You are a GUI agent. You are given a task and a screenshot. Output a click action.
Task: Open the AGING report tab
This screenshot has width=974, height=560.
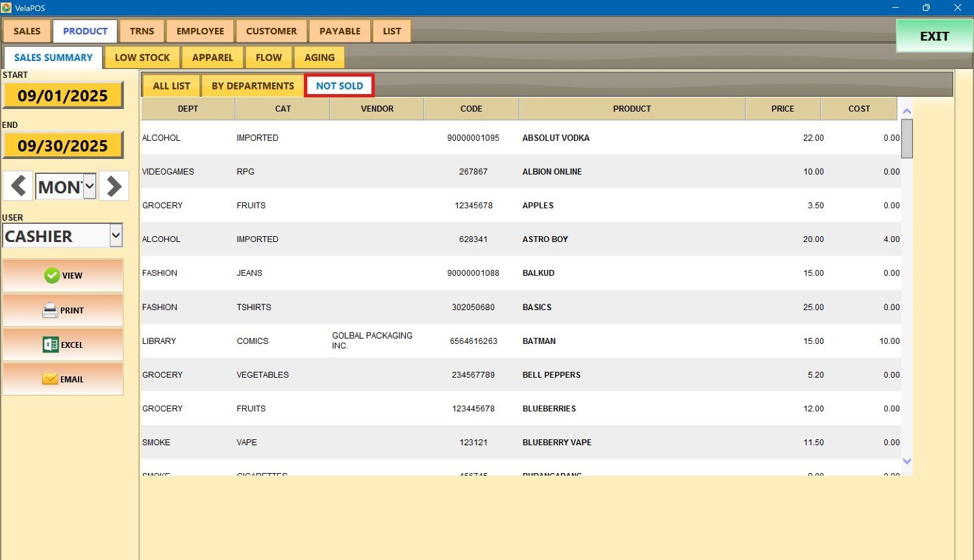[x=319, y=58]
